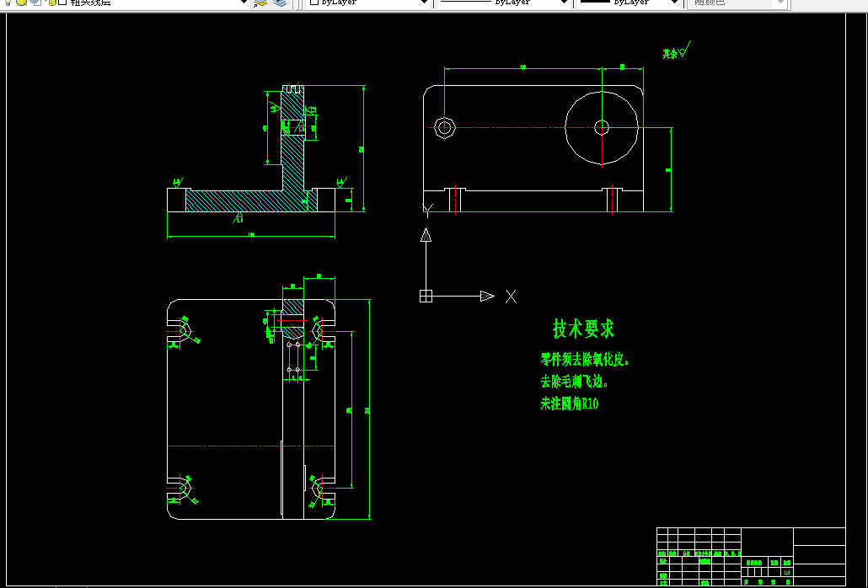868x588 pixels.
Task: Select the 技术要求 heading text
Action: point(583,329)
